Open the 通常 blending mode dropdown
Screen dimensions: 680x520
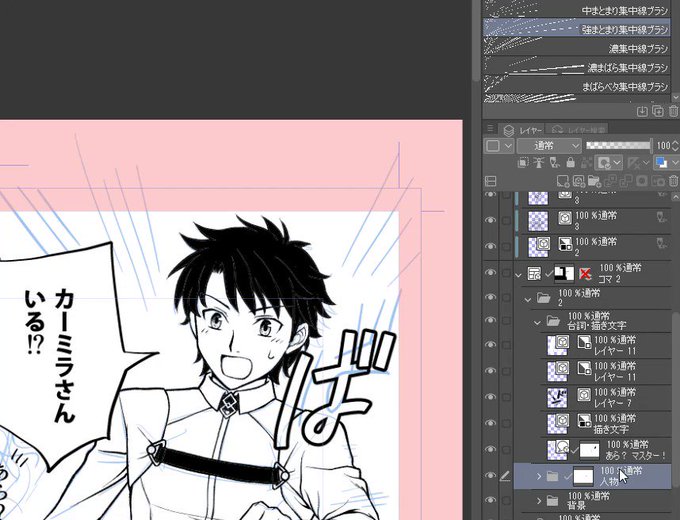pos(549,145)
